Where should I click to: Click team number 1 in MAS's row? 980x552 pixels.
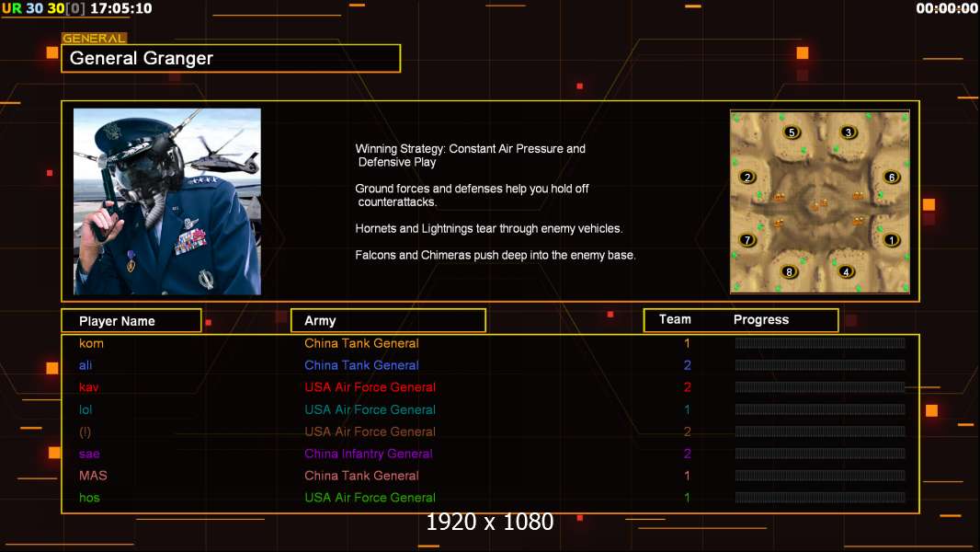(x=687, y=475)
